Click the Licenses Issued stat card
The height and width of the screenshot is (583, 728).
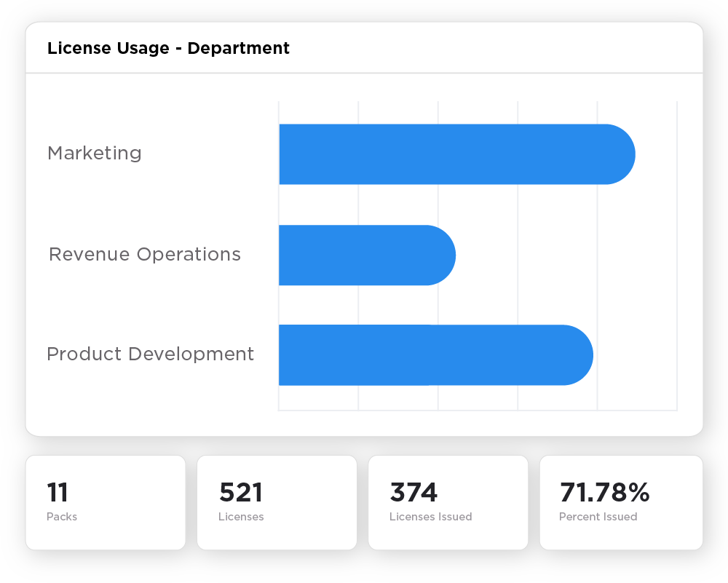[448, 502]
